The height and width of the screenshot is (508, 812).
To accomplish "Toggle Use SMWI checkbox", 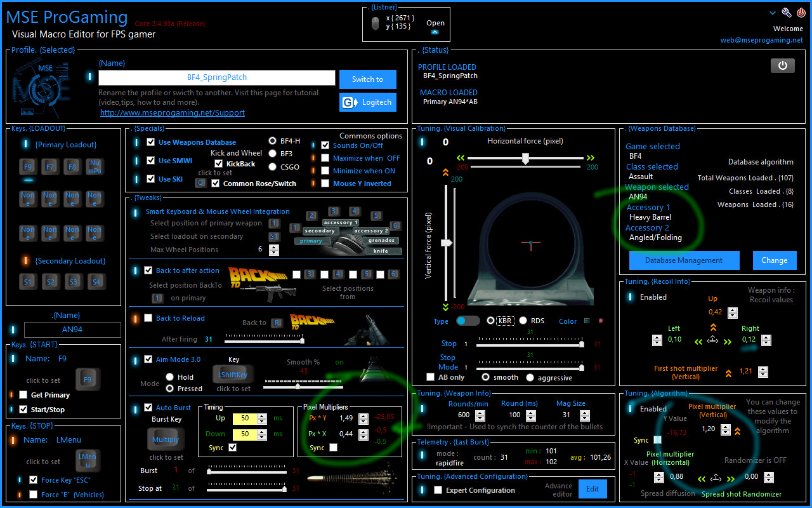I will click(151, 161).
